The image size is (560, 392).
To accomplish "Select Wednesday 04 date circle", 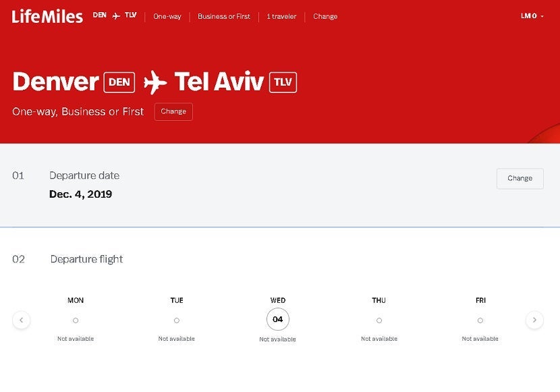I will (x=278, y=319).
